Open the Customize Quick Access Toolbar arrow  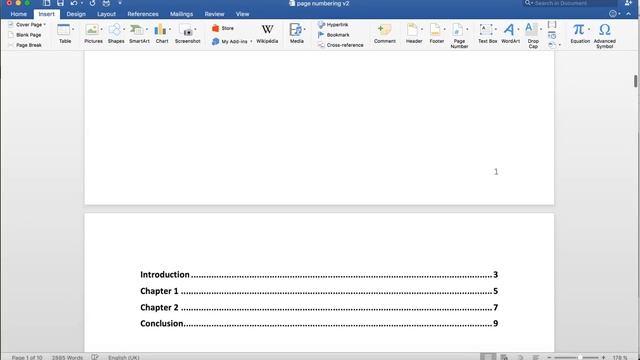coord(120,3)
